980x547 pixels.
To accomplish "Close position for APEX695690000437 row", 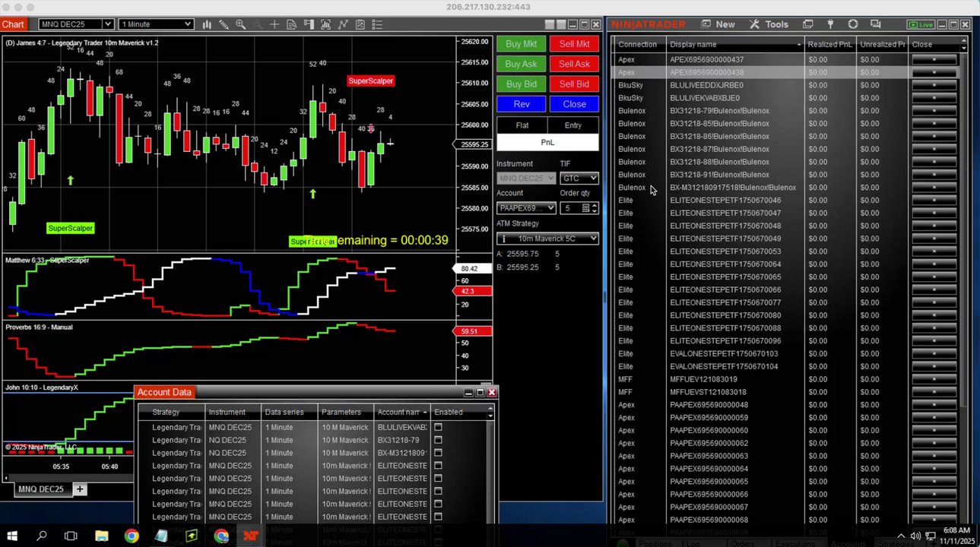I will [934, 59].
